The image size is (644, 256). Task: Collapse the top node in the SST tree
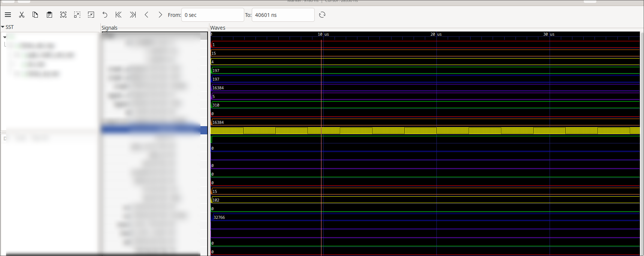point(4,37)
